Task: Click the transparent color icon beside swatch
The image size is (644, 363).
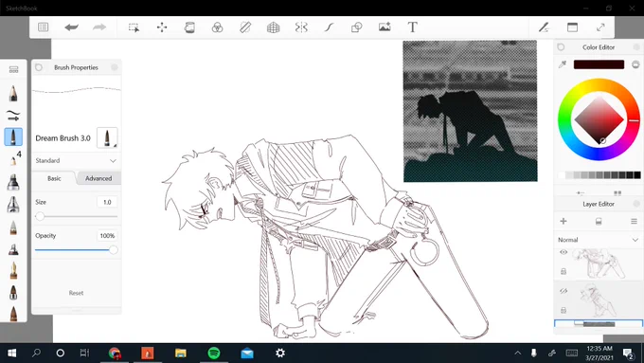Action: [x=635, y=64]
